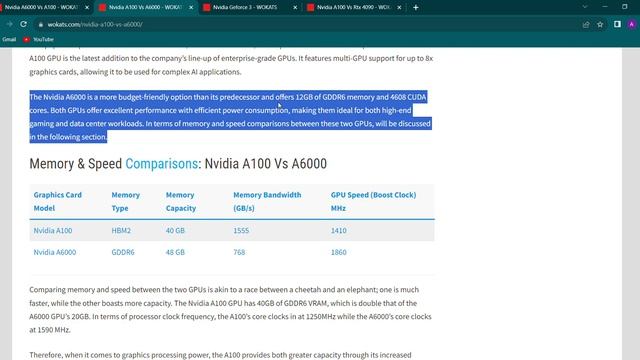Open the profile avatar menu
Screen dimensions: 640x360
pos(631,24)
